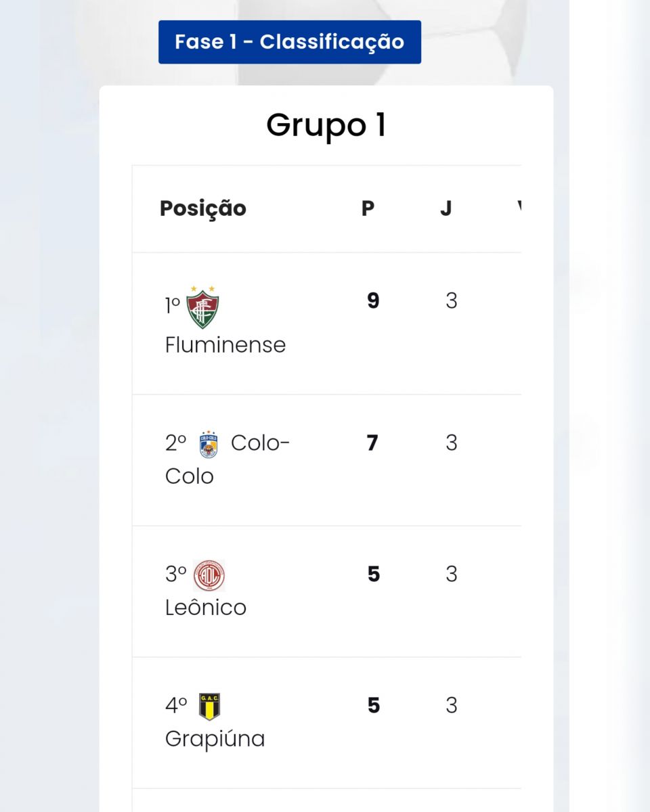The height and width of the screenshot is (812, 650).
Task: Select the Grupo 1 heading
Action: tap(326, 125)
